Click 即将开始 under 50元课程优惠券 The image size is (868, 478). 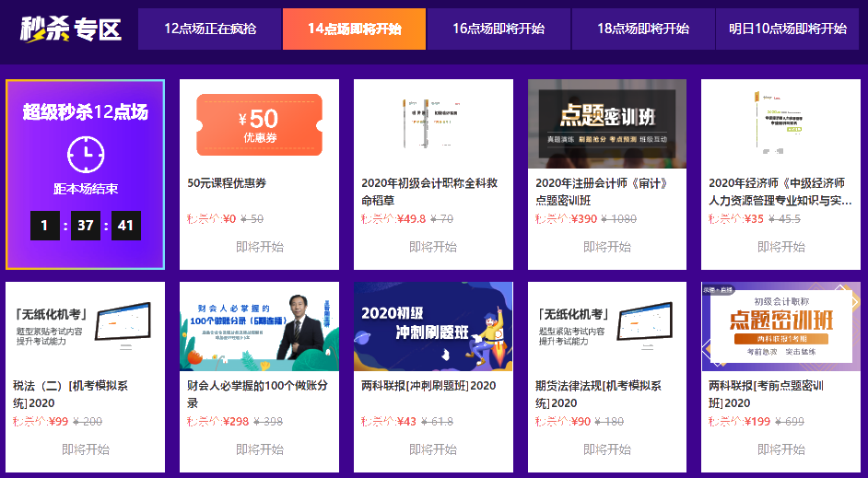260,247
